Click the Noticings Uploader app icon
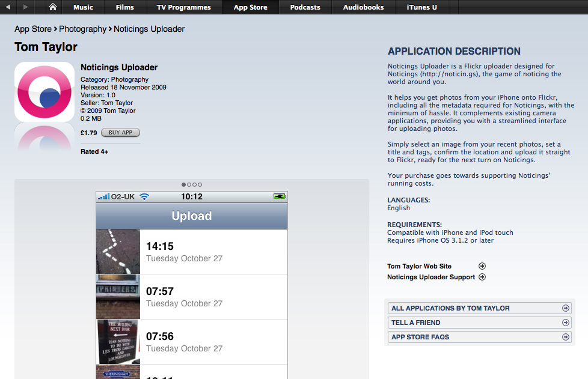Viewport: 588px width, 379px height. pos(44,92)
